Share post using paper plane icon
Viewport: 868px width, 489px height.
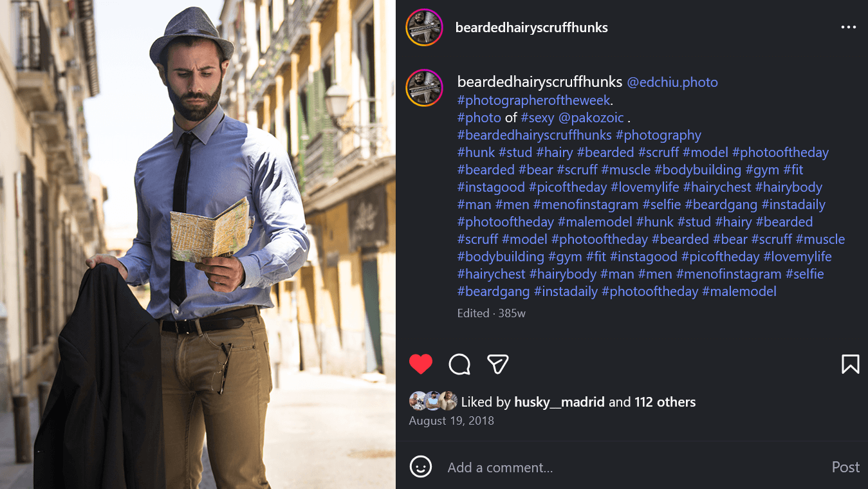click(x=498, y=364)
